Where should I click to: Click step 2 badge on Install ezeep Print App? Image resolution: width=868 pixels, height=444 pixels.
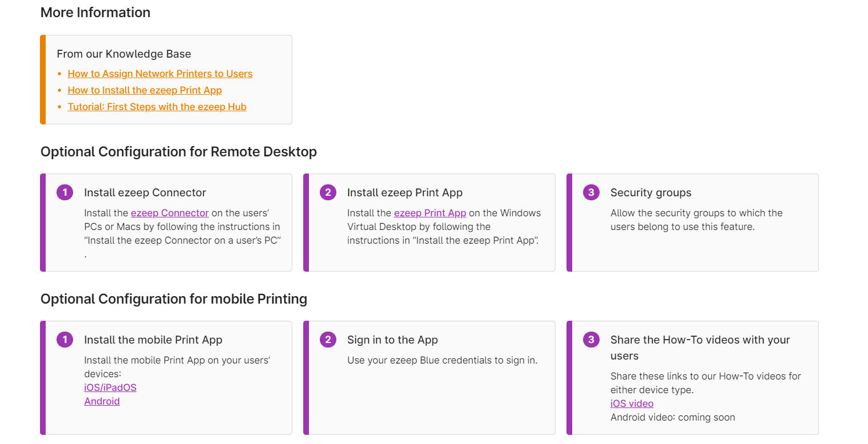(328, 192)
